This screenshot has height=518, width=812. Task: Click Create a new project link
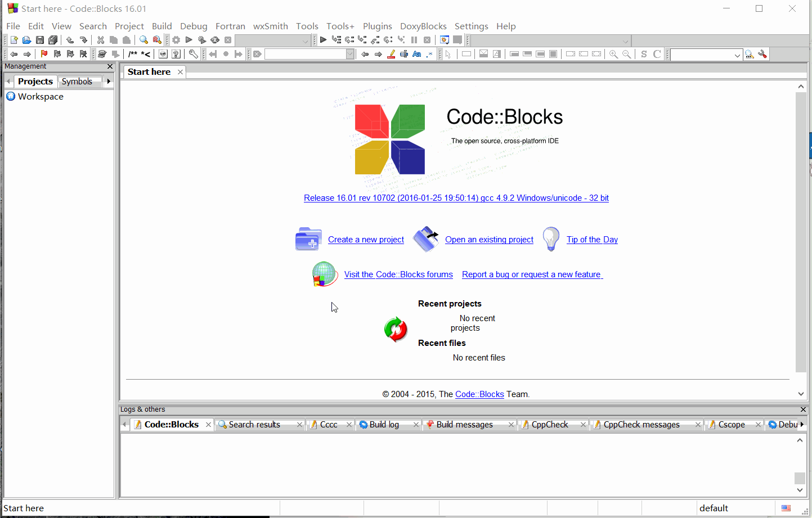click(x=366, y=240)
